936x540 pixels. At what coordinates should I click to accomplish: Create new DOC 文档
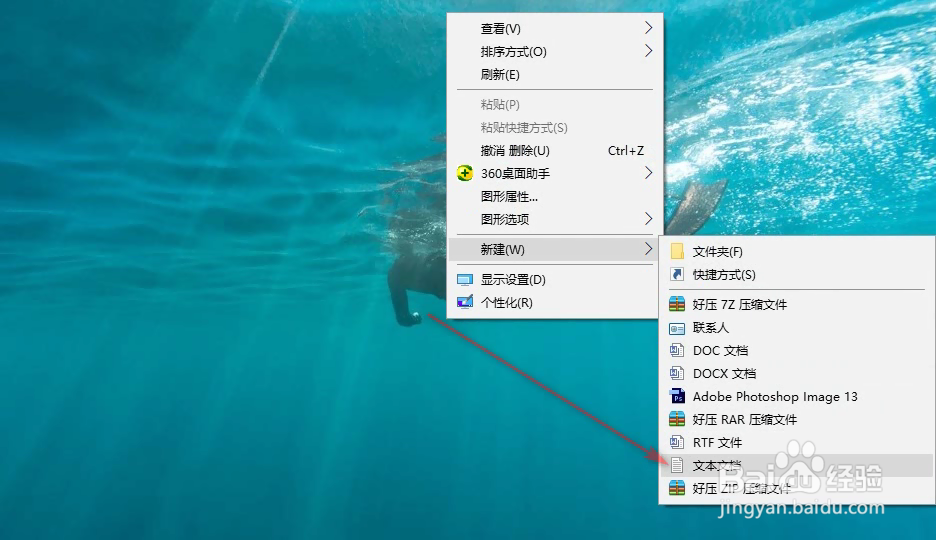[797, 350]
